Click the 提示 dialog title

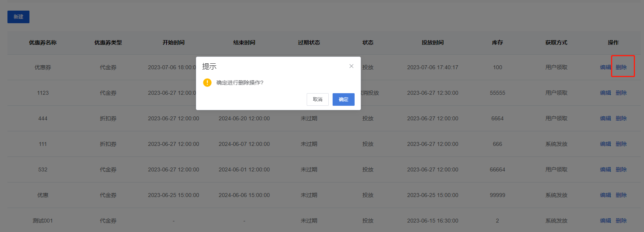pos(209,66)
